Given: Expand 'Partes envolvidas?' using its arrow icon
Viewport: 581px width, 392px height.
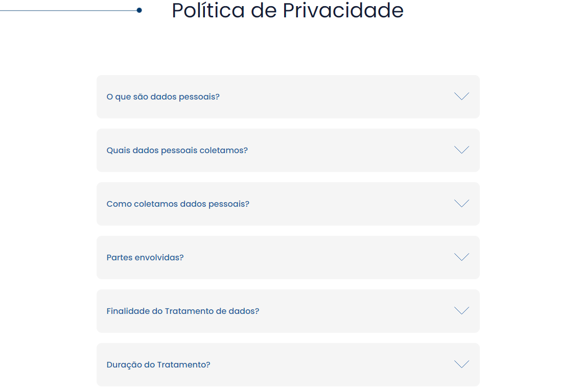Looking at the screenshot, I should (x=461, y=257).
